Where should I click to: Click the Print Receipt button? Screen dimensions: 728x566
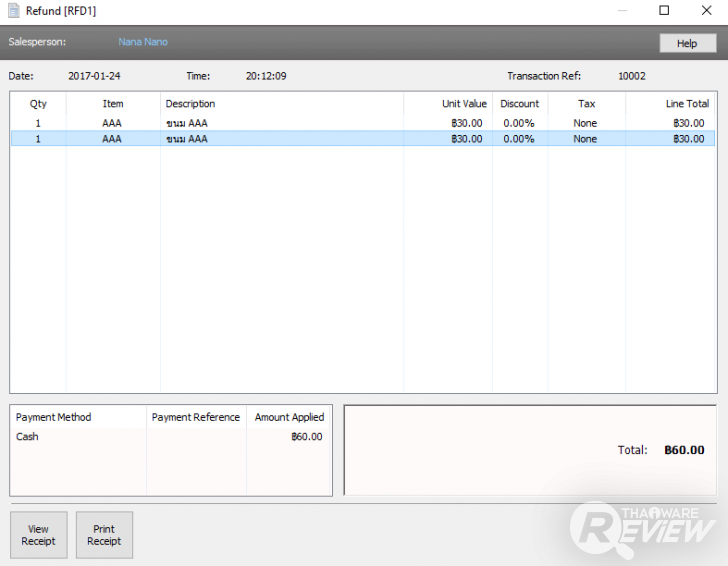tap(104, 535)
